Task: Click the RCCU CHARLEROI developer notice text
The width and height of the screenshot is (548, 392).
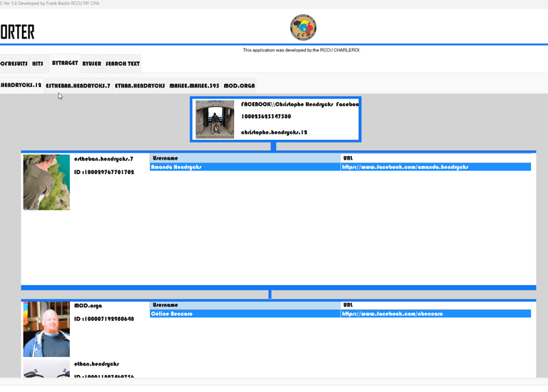Action: pyautogui.click(x=302, y=51)
